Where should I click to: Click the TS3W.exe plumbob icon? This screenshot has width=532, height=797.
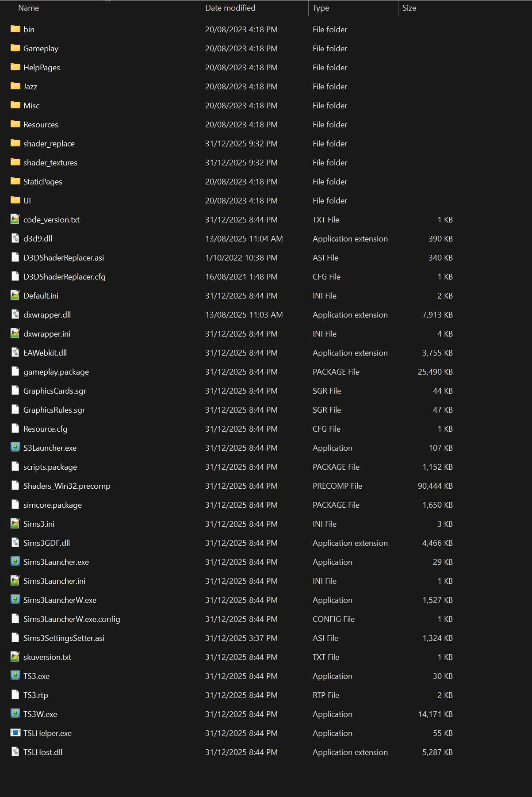click(x=15, y=714)
